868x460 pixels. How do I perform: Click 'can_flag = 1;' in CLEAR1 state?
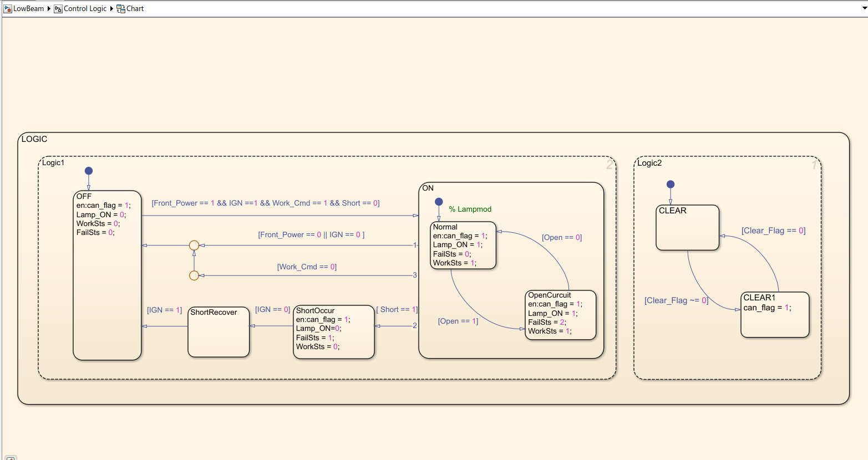[x=768, y=308]
